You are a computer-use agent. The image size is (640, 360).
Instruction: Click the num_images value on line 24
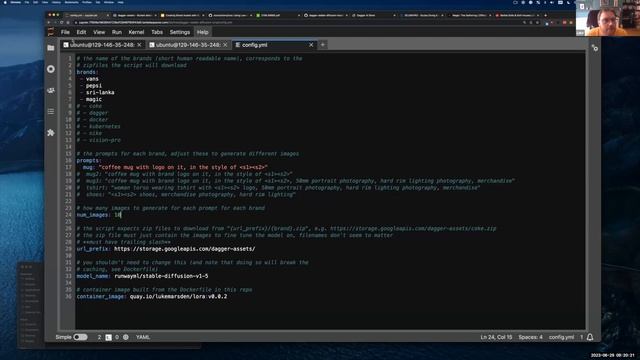pyautogui.click(x=118, y=215)
